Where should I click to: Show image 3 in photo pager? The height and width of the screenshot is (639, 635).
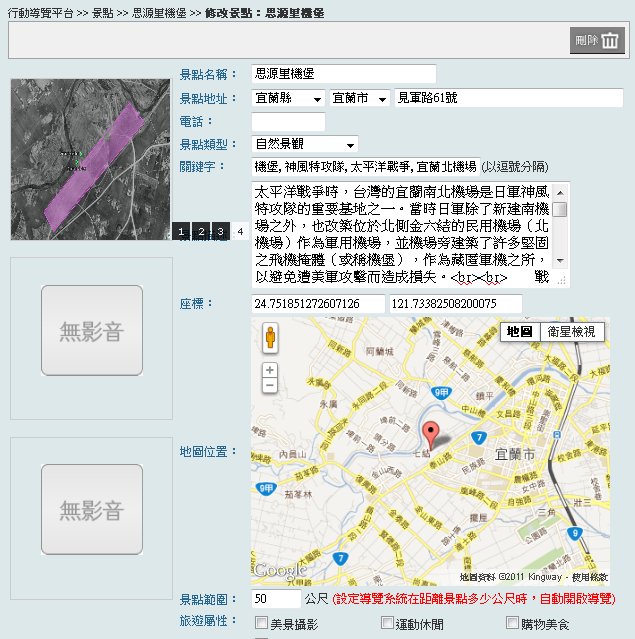coord(220,231)
